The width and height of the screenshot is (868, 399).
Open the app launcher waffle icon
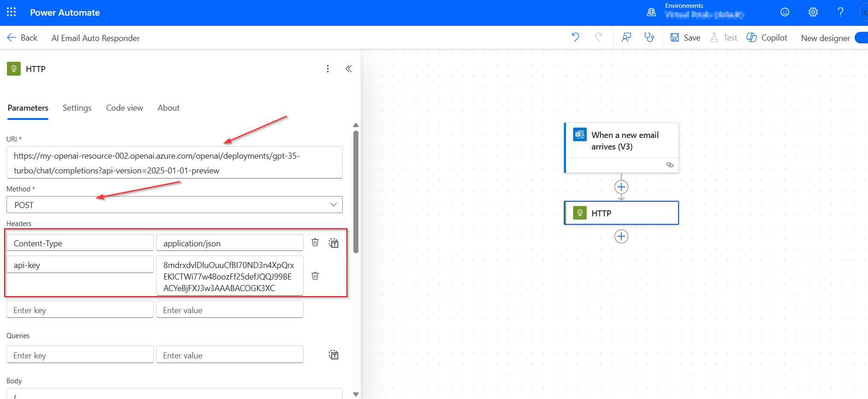[12, 12]
